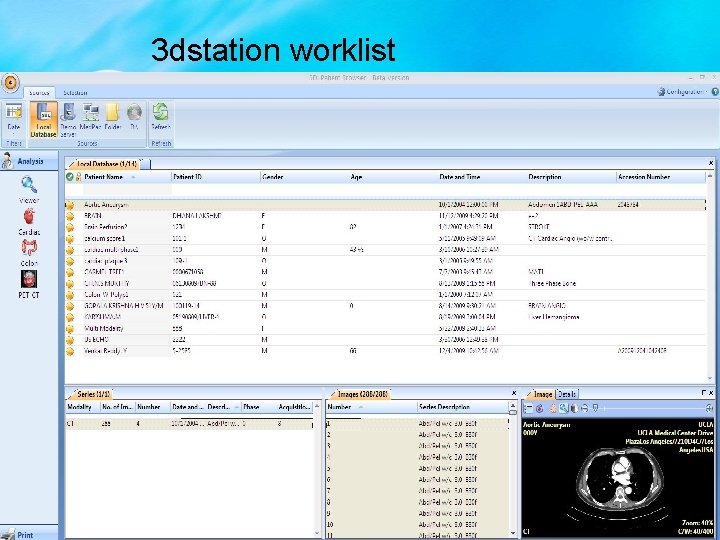Select the Series (1/1) tab
The width and height of the screenshot is (720, 540).
[x=91, y=394]
